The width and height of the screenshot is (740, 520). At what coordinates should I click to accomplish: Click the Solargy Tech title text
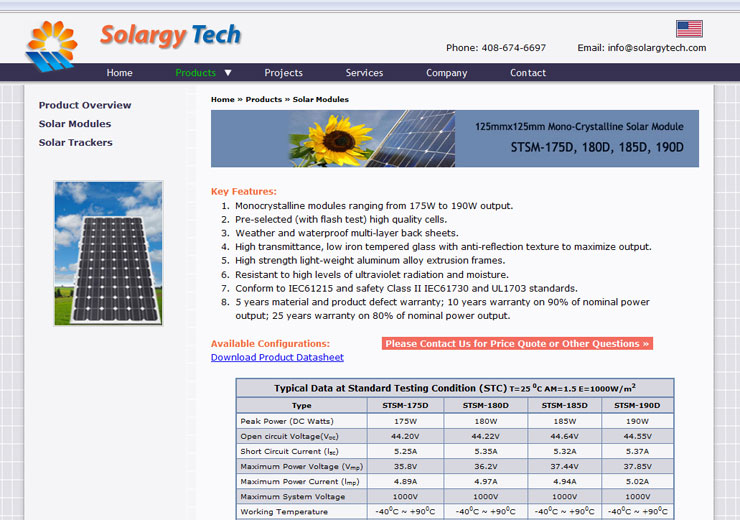(x=170, y=35)
